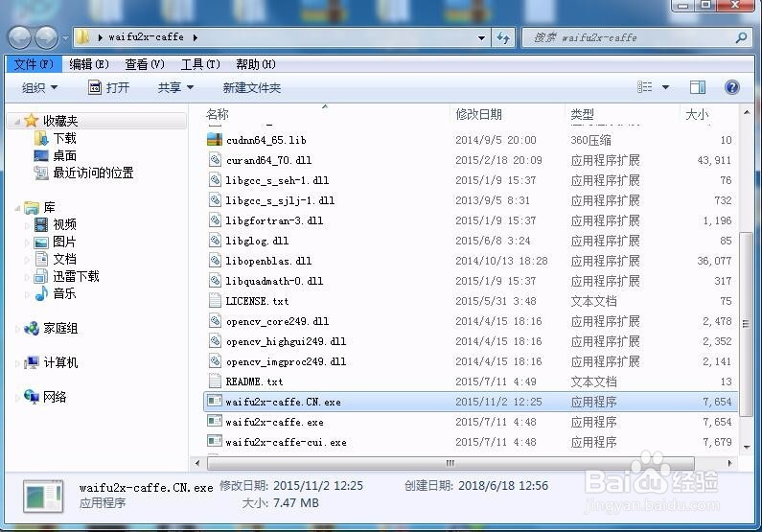Click the search magnifier icon
This screenshot has height=532, width=762.
pos(741,37)
